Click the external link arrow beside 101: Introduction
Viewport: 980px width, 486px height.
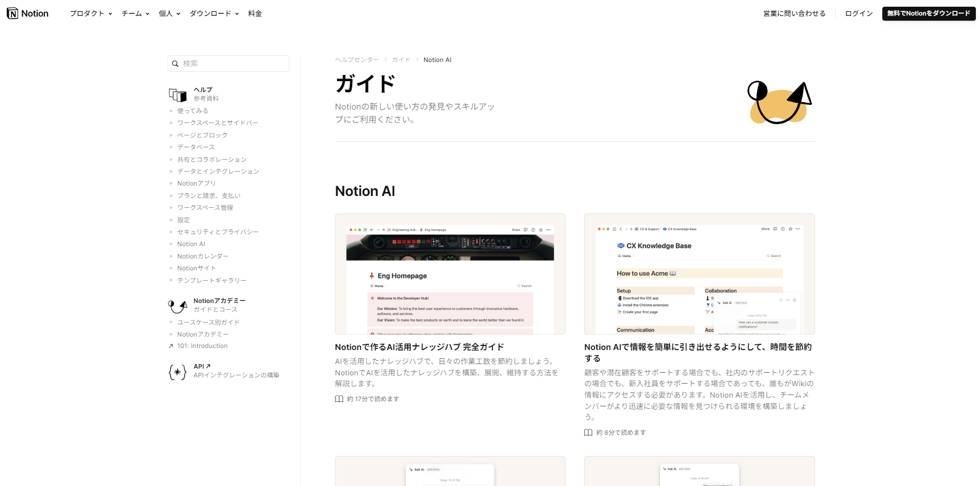coord(171,346)
